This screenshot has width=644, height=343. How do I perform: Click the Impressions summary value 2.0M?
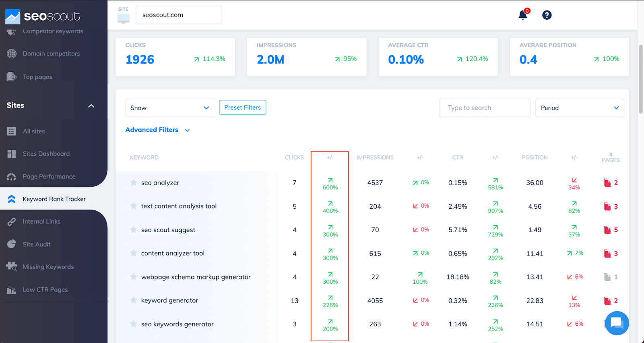point(270,60)
